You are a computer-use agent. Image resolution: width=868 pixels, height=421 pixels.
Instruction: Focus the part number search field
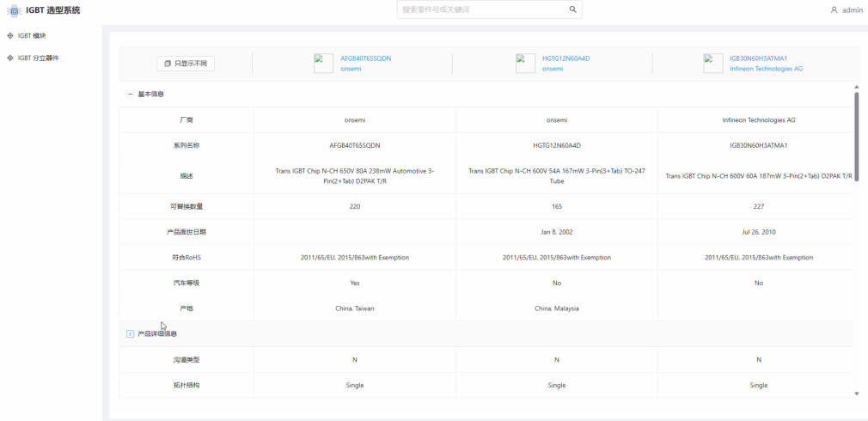(481, 9)
